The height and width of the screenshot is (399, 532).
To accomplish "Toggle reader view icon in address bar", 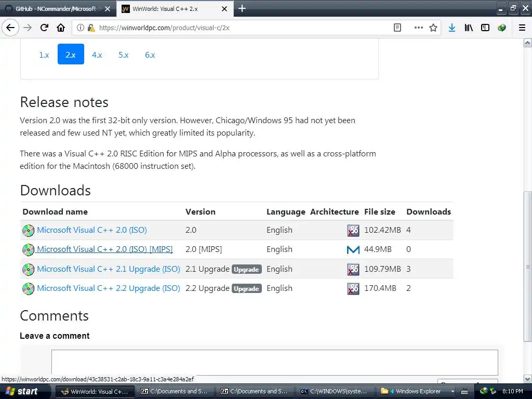I will (397, 28).
